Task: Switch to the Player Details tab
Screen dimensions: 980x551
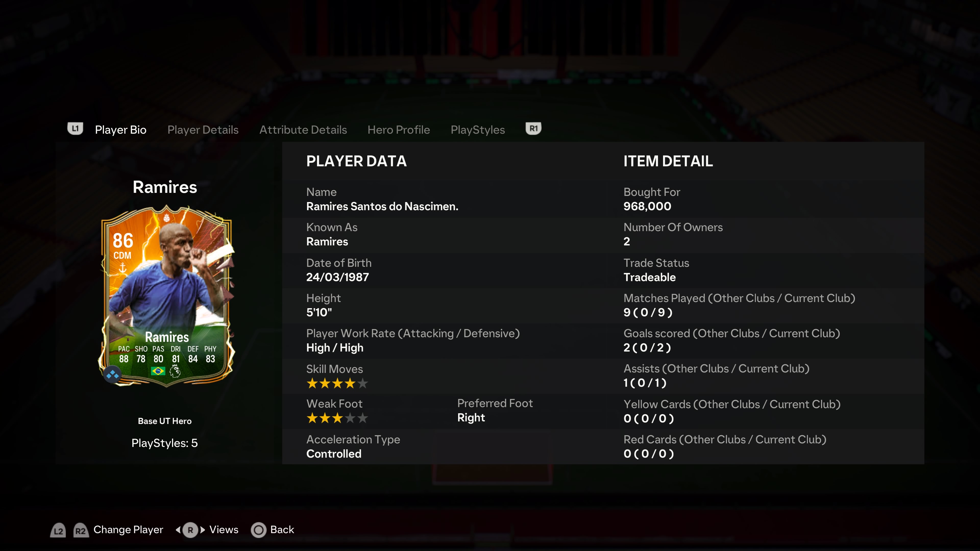Action: (203, 130)
